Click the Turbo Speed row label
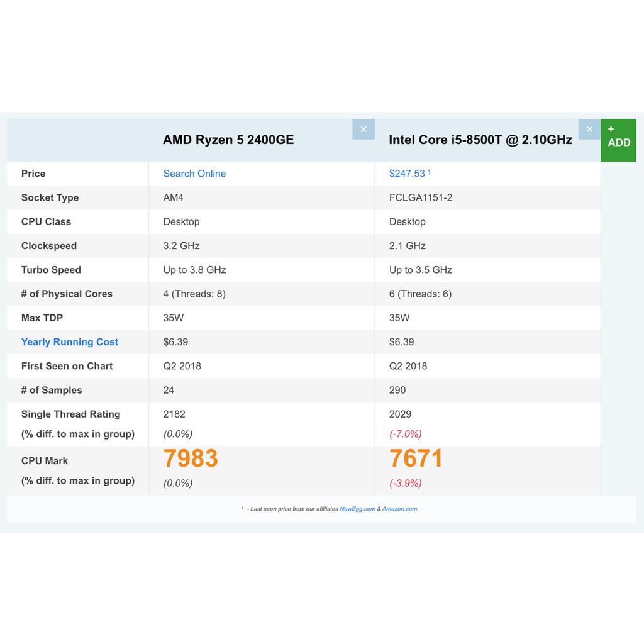 point(51,270)
